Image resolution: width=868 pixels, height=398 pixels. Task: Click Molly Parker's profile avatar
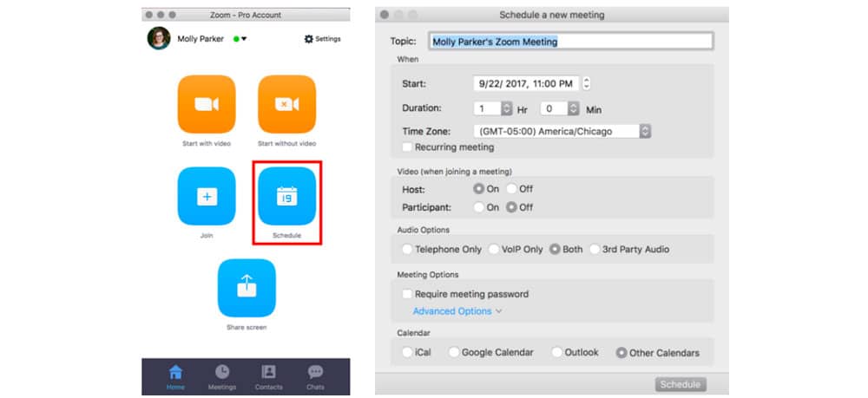(159, 38)
